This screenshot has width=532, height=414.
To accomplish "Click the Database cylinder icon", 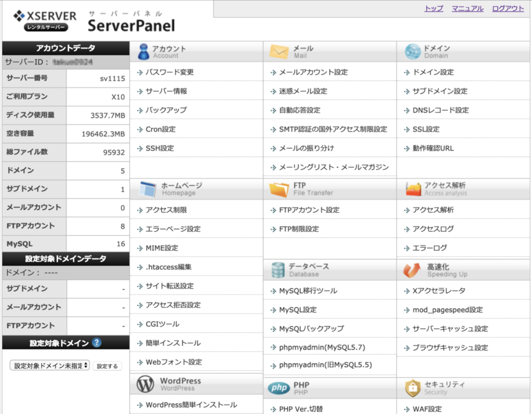I will pos(278,269).
